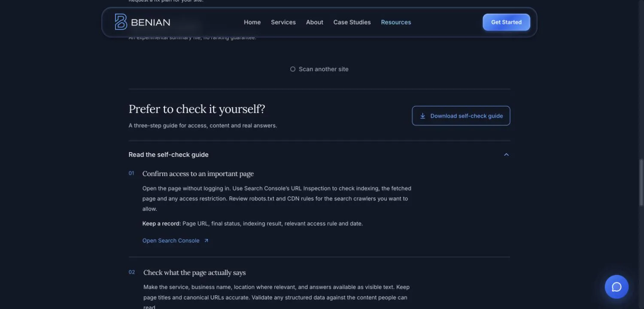Viewport: 644px width, 309px height.
Task: Click Download self-check guide button
Action: (461, 116)
